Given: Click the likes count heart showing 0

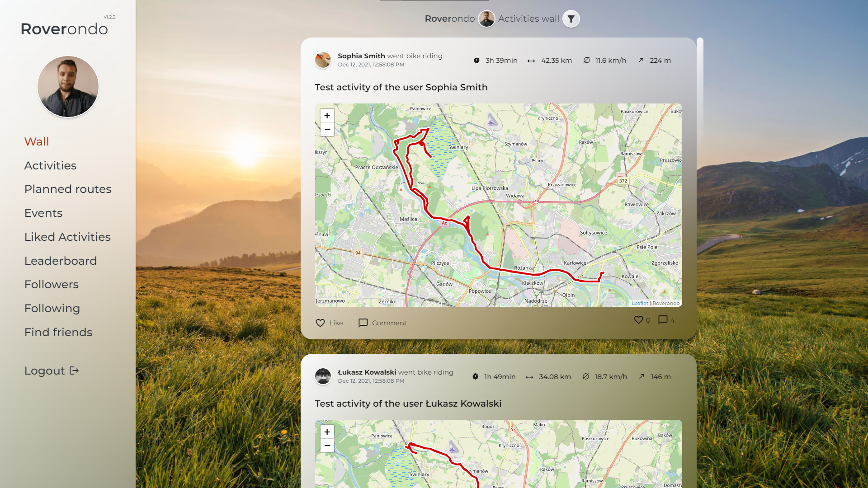Looking at the screenshot, I should click(638, 320).
